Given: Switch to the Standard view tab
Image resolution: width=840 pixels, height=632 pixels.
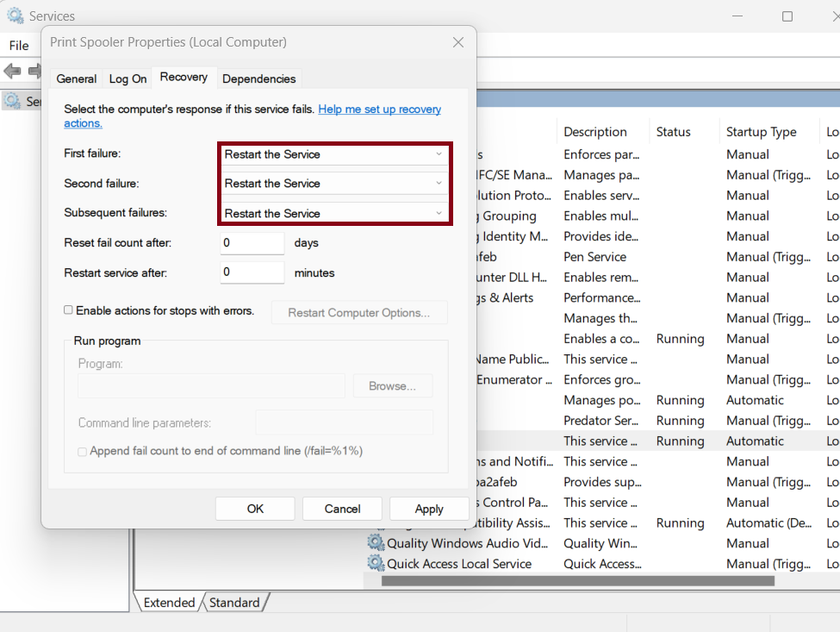Looking at the screenshot, I should pos(235,602).
